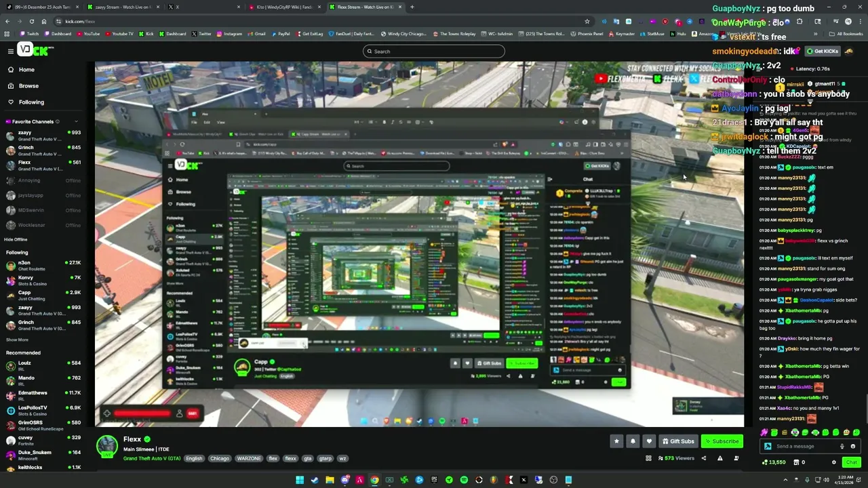Viewport: 868px width, 488px height.
Task: Click the microphone icon in chat input
Action: coord(842,447)
